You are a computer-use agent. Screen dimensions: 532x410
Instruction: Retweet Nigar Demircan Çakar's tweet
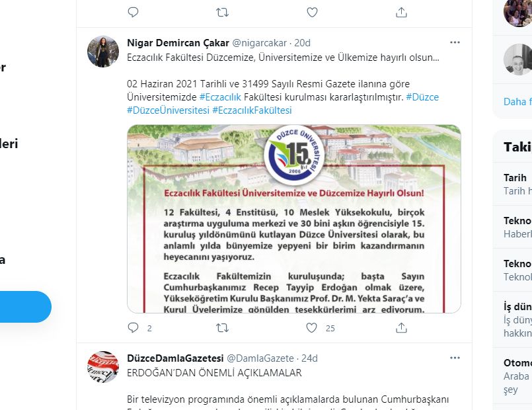click(x=222, y=327)
